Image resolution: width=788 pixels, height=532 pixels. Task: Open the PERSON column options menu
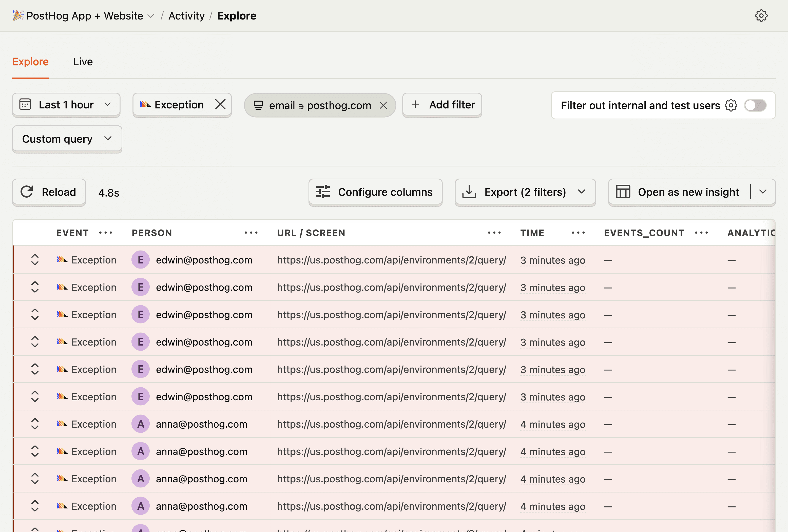pyautogui.click(x=251, y=233)
